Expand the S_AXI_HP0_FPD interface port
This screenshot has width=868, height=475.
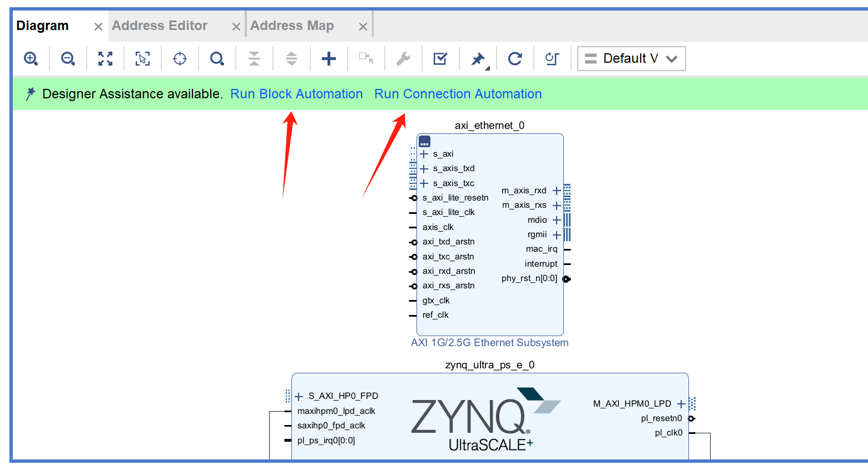coord(299,396)
